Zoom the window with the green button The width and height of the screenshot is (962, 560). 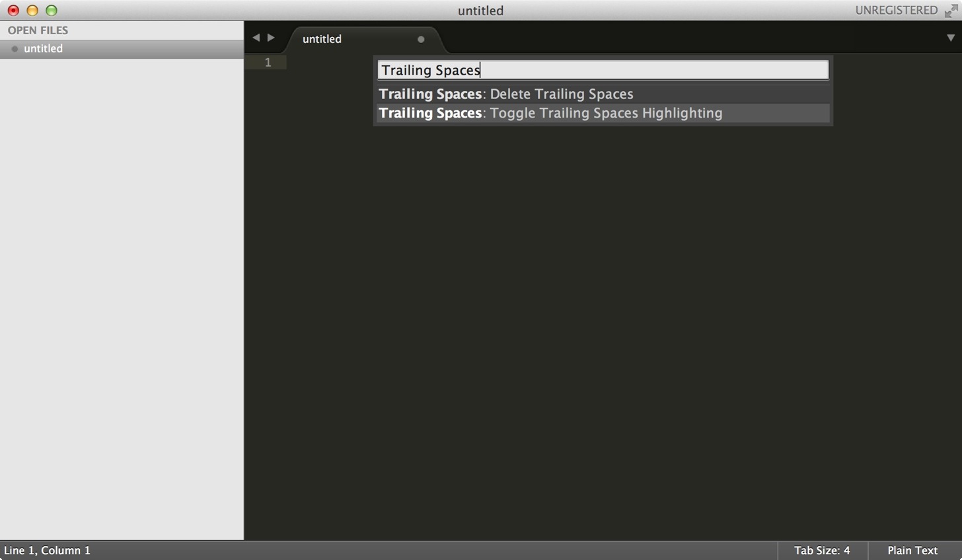(x=52, y=11)
